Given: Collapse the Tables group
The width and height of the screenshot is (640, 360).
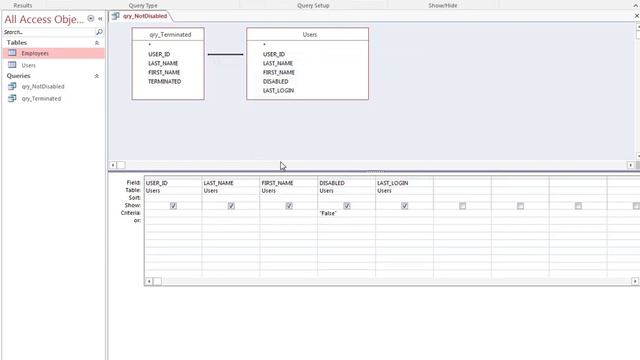Looking at the screenshot, I should 97,42.
